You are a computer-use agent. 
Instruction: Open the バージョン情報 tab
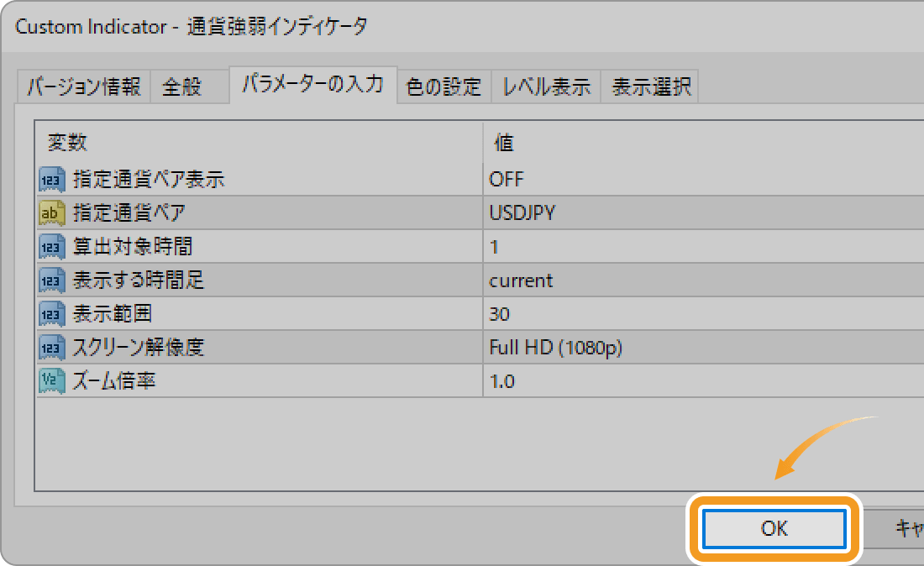click(84, 87)
